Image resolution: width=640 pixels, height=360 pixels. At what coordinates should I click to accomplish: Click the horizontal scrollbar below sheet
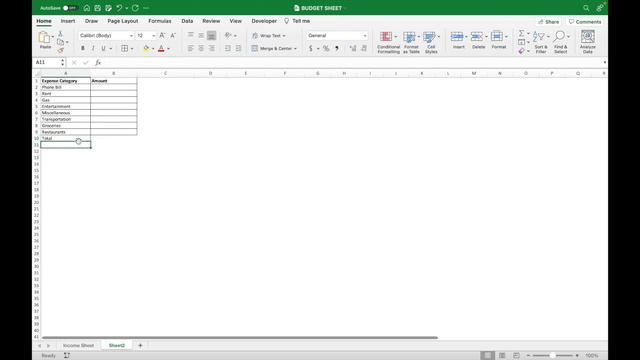[x=240, y=338]
